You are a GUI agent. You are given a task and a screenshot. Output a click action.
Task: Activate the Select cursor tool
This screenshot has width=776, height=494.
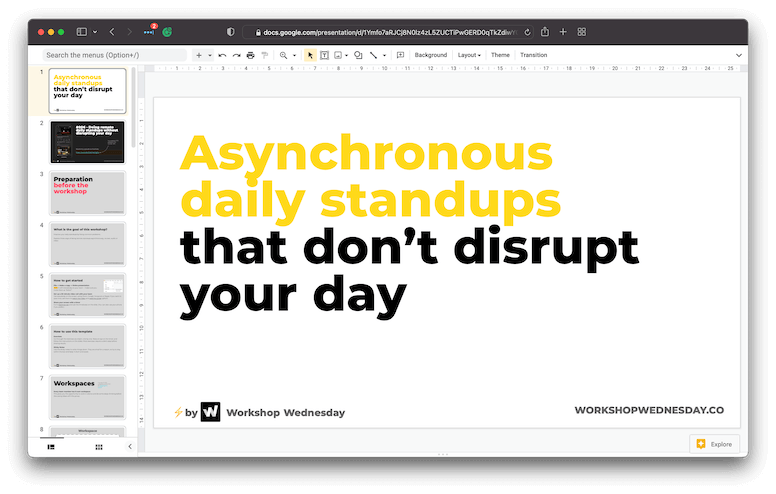311,55
